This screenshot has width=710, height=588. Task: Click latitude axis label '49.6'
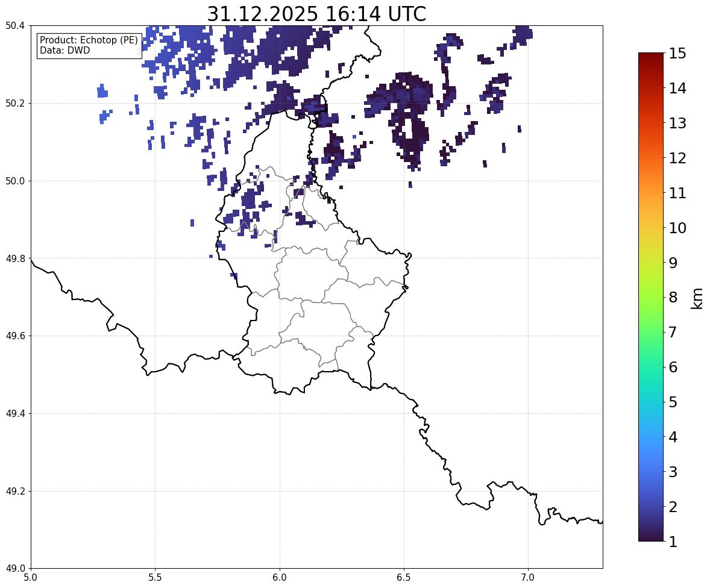click(x=15, y=336)
